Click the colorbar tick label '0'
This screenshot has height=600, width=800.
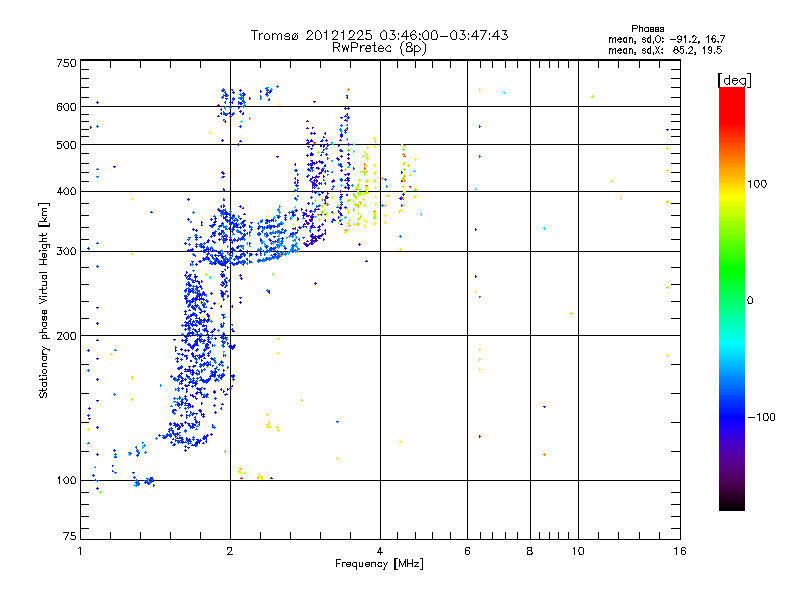750,300
